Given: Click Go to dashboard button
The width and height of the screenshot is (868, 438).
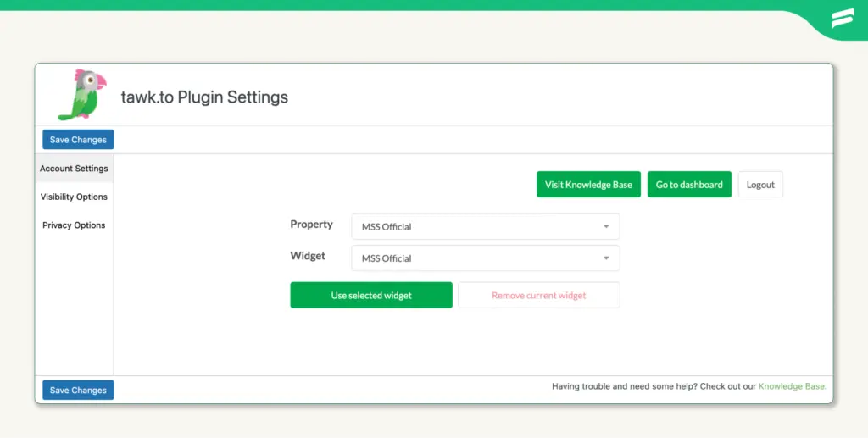Looking at the screenshot, I should (x=689, y=184).
